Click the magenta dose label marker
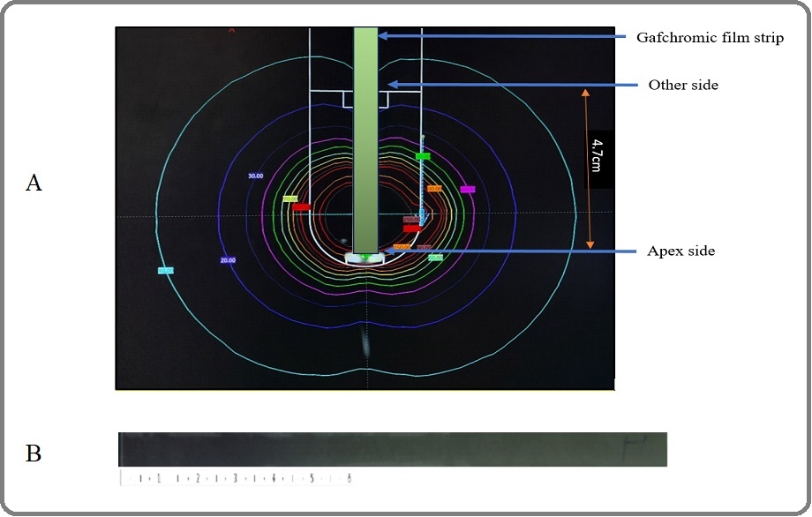812x517 pixels. [x=468, y=190]
